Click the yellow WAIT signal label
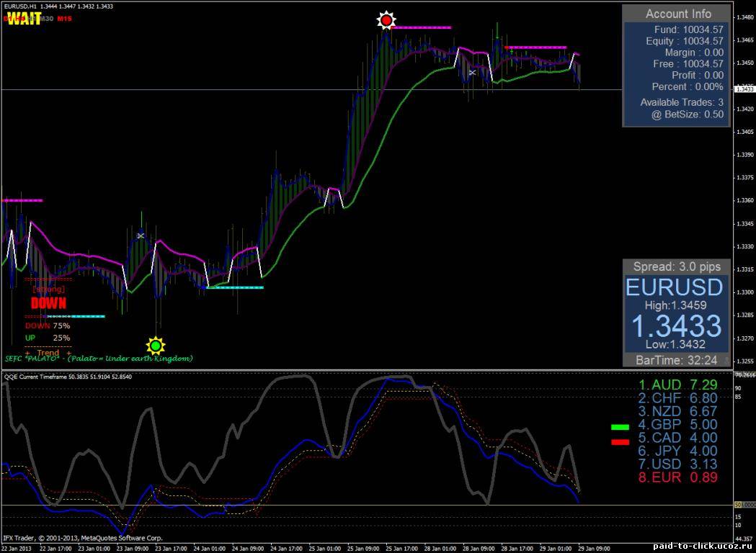This screenshot has width=756, height=553. tap(25, 19)
